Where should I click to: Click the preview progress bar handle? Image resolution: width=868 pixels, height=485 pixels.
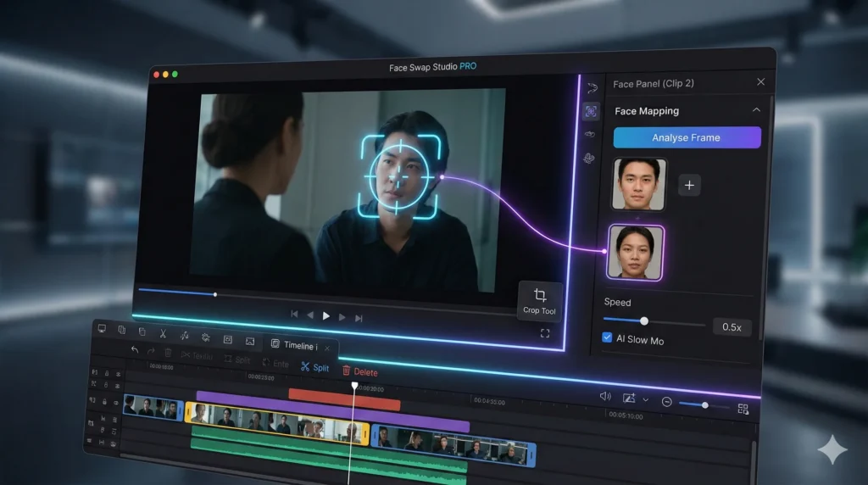[x=214, y=294]
